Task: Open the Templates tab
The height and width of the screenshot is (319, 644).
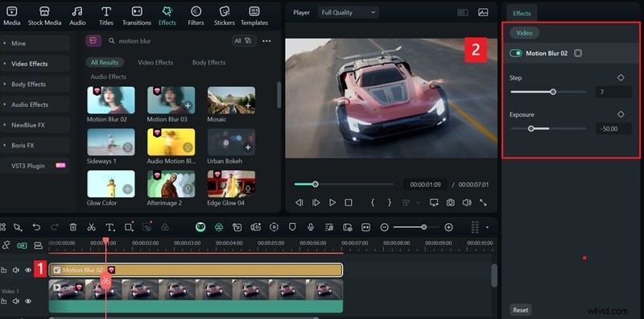Action: [254, 16]
